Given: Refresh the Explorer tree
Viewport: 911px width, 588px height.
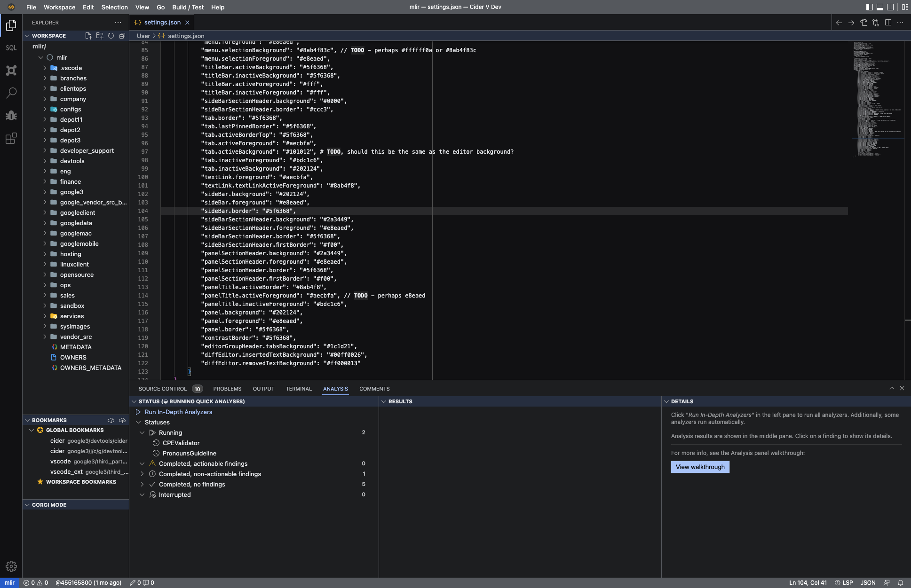Looking at the screenshot, I should [111, 35].
